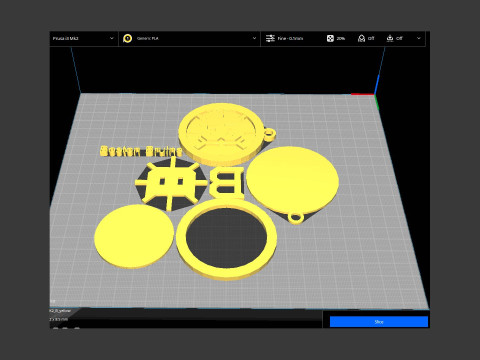The width and height of the screenshot is (480, 360).
Task: Expand the Generic PLA material selector
Action: (189, 38)
